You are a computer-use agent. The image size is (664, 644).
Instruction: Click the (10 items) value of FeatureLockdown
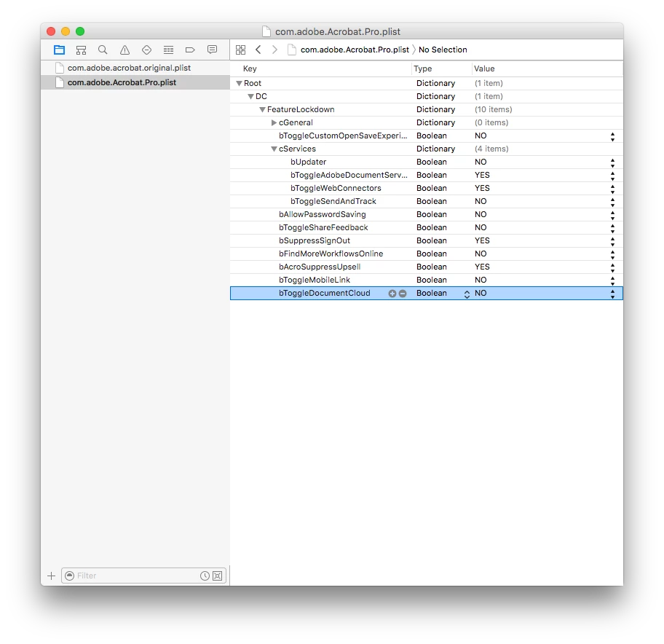(493, 110)
